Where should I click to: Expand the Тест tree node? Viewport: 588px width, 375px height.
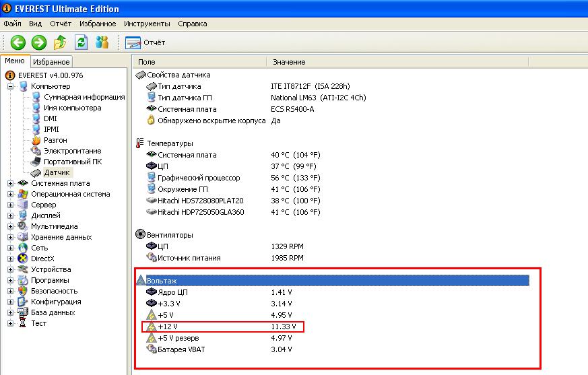pyautogui.click(x=11, y=323)
